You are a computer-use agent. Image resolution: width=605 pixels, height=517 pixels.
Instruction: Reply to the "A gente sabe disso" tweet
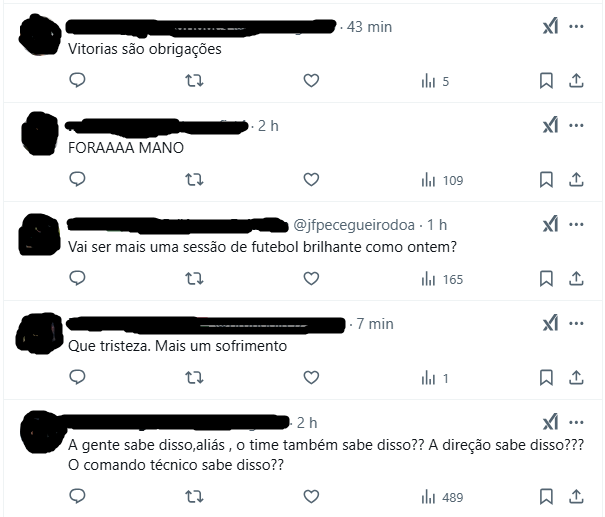(77, 496)
